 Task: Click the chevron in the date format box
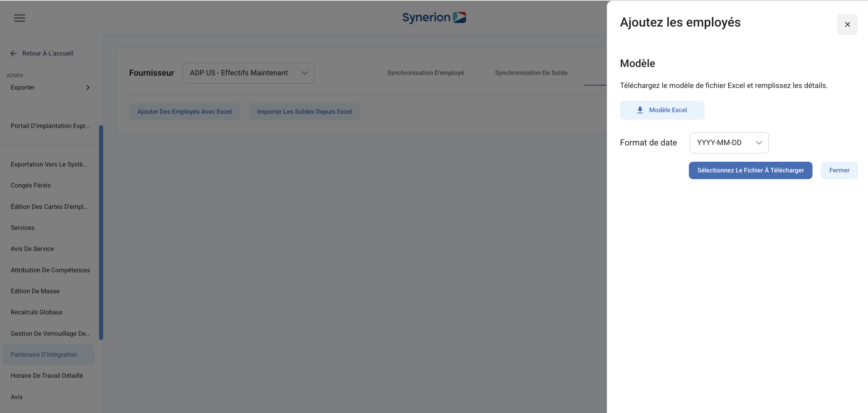coord(759,143)
